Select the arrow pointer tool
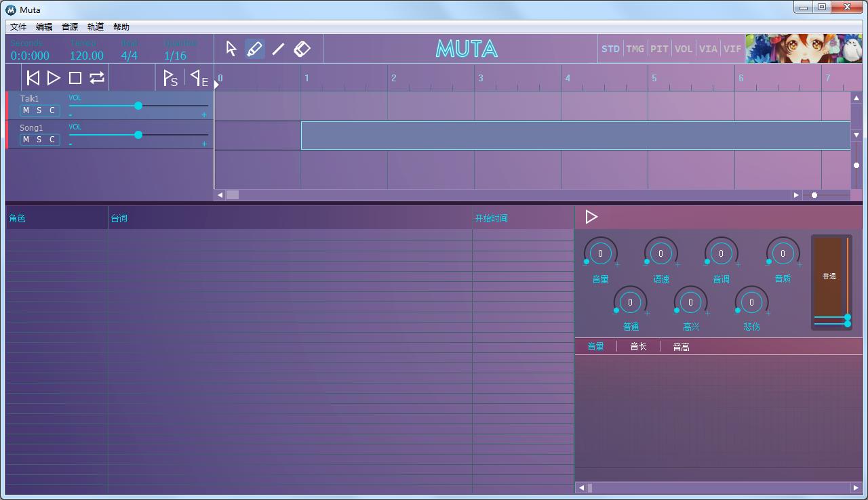The height and width of the screenshot is (500, 868). (x=231, y=49)
